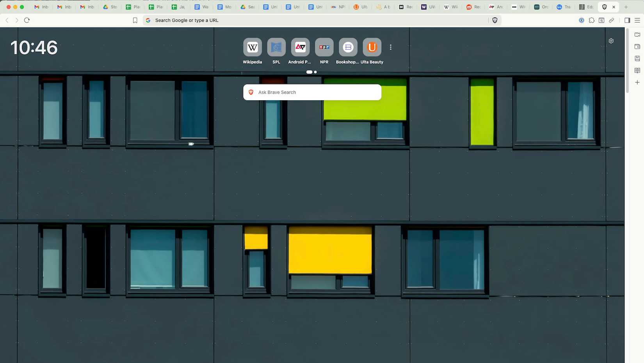Screen dimensions: 644x363
Task: Switch to the first Gmail Inbox tab
Action: point(41,7)
